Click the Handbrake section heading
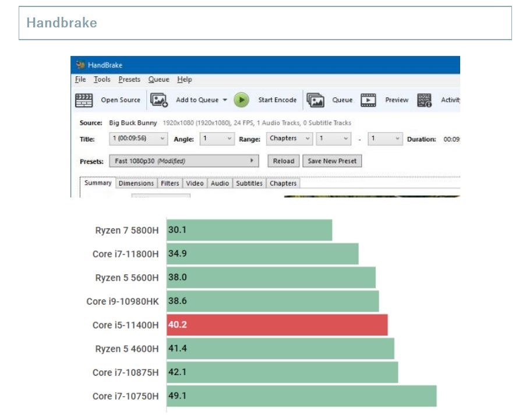This screenshot has width=519, height=420. coord(62,23)
